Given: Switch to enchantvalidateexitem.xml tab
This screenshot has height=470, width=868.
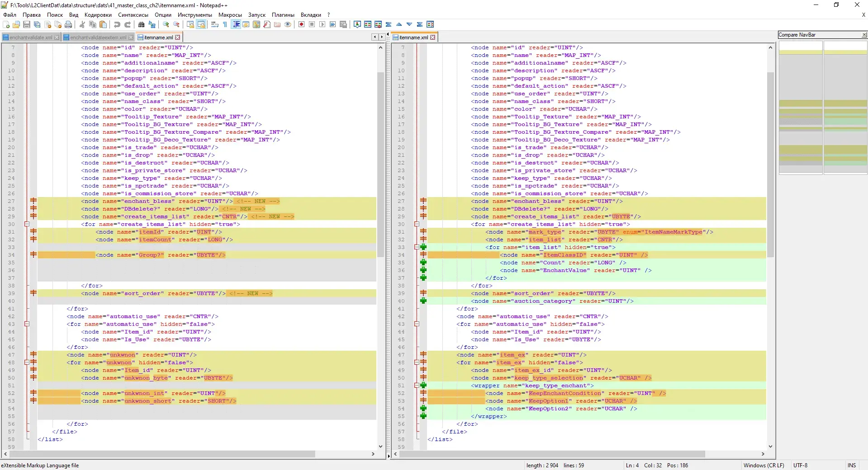Looking at the screenshot, I should click(x=98, y=38).
